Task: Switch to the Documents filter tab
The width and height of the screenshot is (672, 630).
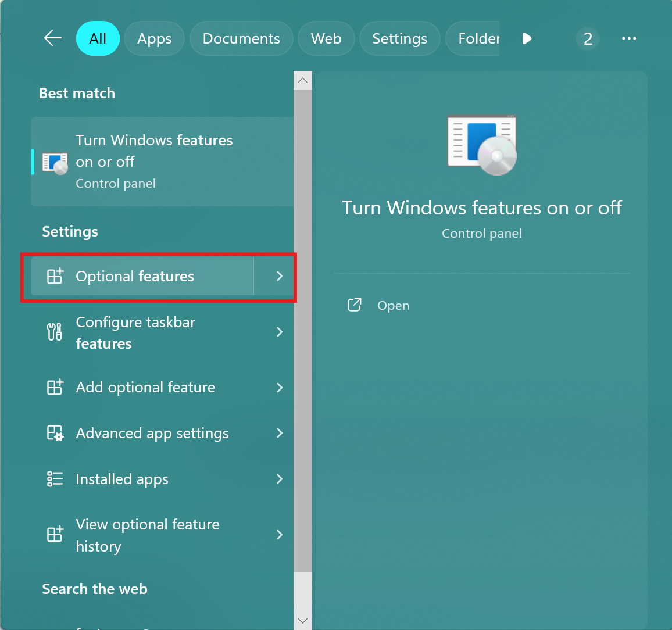Action: (x=241, y=38)
